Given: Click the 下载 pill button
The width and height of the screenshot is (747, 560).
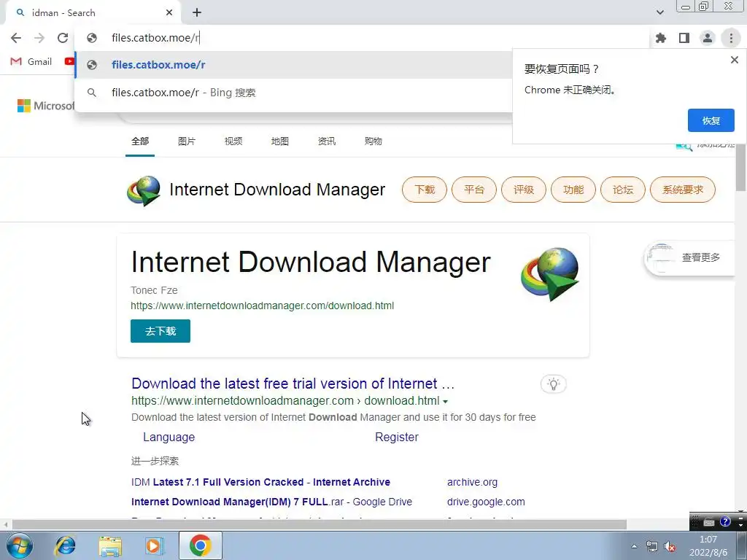Looking at the screenshot, I should [x=425, y=190].
